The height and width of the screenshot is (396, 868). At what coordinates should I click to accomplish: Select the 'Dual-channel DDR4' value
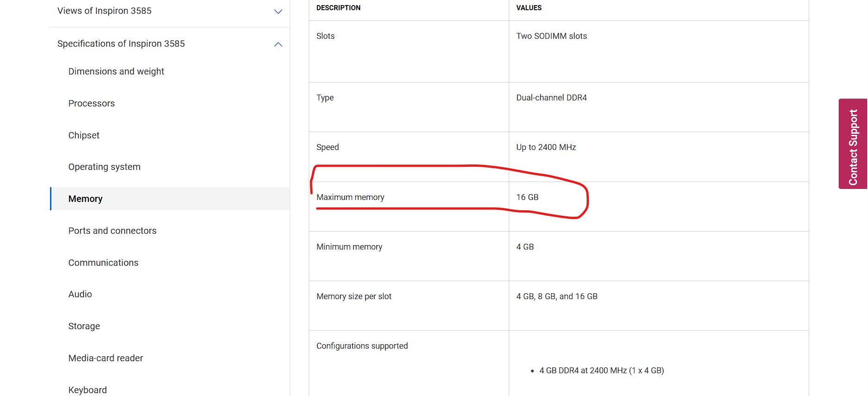tap(551, 98)
